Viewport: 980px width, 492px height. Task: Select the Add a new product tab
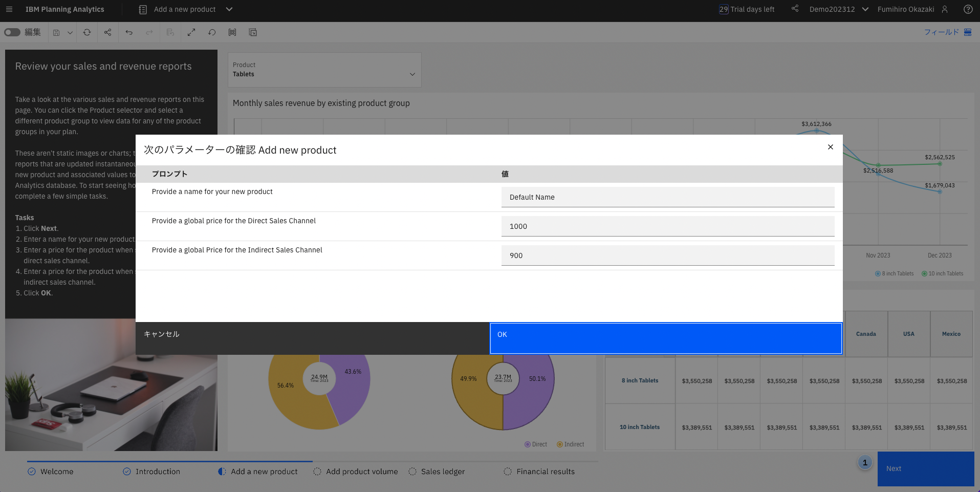point(258,472)
